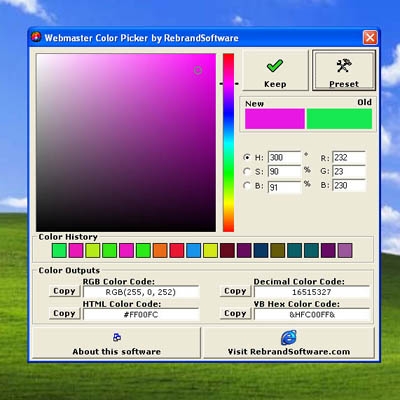Select the B brightness radio button
The height and width of the screenshot is (400, 400).
(x=247, y=185)
